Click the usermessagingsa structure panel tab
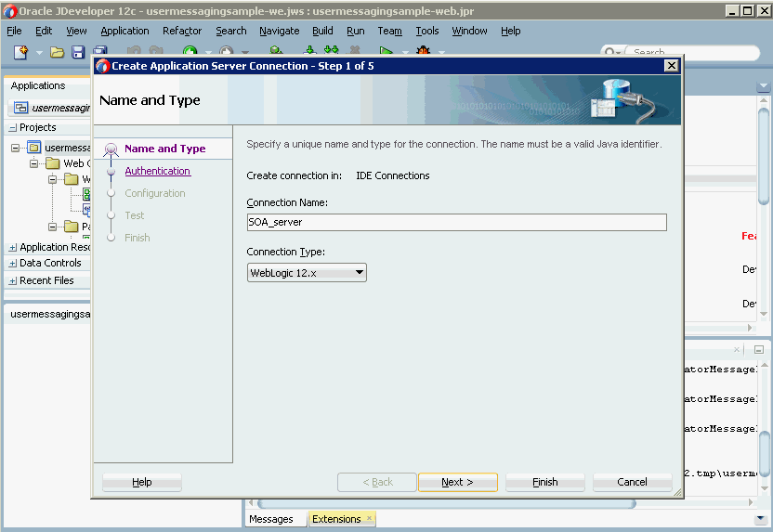773x532 pixels. (x=50, y=314)
